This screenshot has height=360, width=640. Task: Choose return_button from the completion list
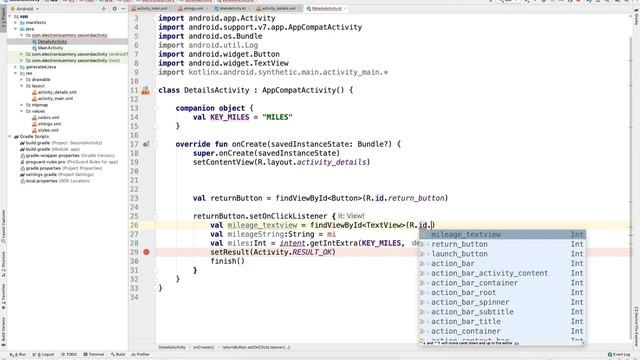point(503,244)
